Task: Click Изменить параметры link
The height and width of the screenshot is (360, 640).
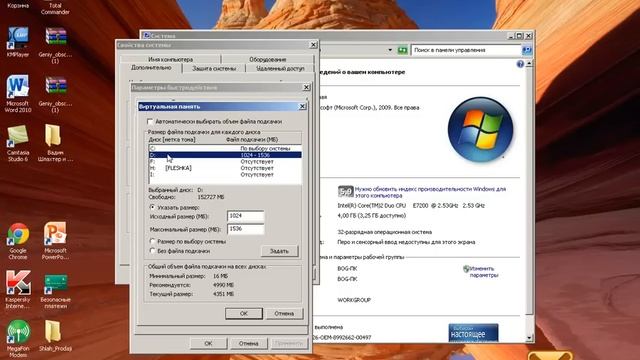Action: [x=484, y=272]
